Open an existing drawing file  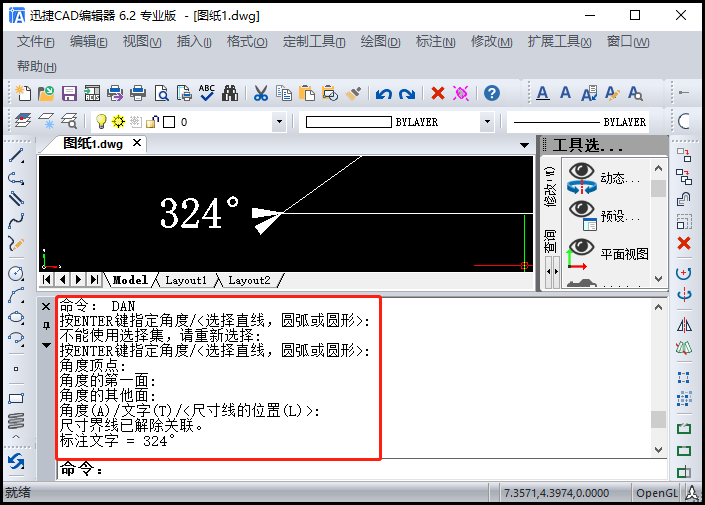point(46,93)
